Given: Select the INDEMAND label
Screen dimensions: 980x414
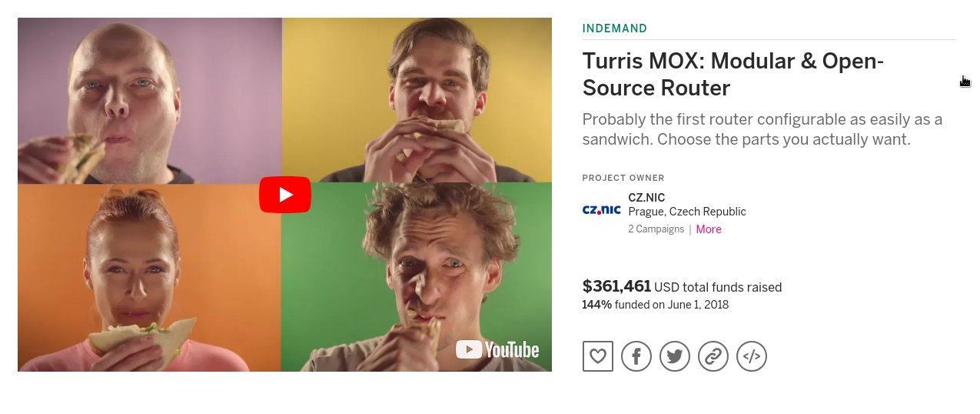Looking at the screenshot, I should click(x=614, y=28).
